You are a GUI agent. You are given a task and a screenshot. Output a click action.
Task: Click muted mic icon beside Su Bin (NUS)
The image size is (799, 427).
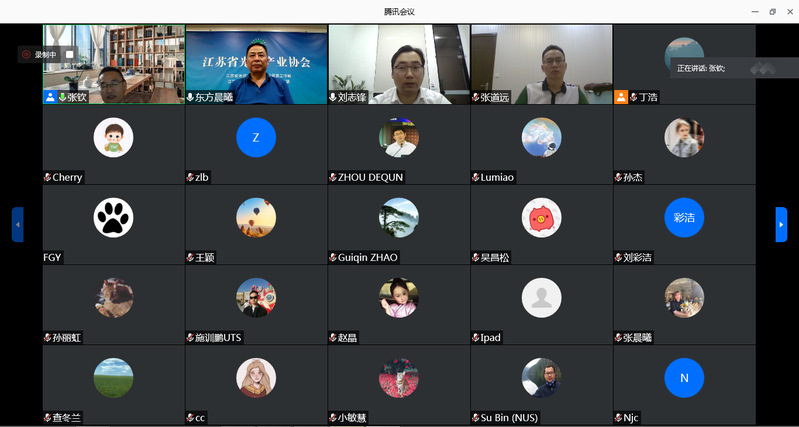tap(476, 418)
